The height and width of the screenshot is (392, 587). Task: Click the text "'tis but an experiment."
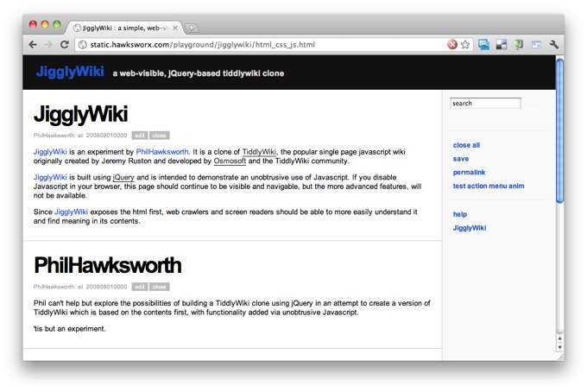pos(70,329)
